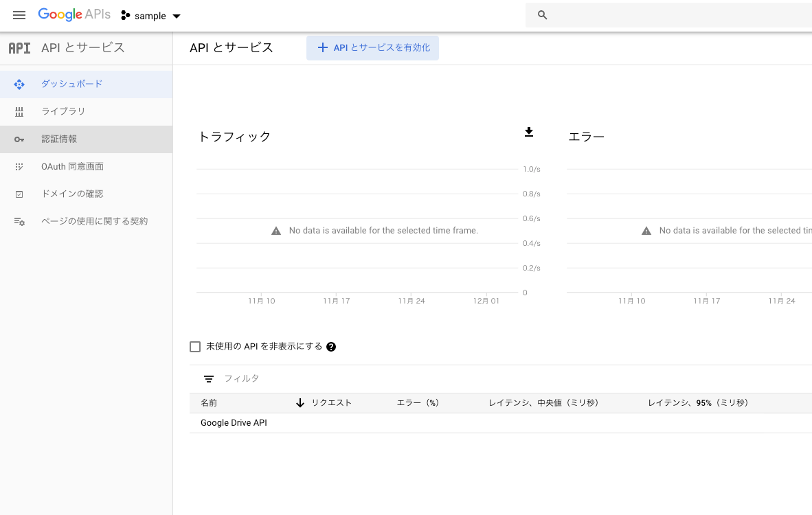Click the warning icon in トラフィック chart

[276, 231]
